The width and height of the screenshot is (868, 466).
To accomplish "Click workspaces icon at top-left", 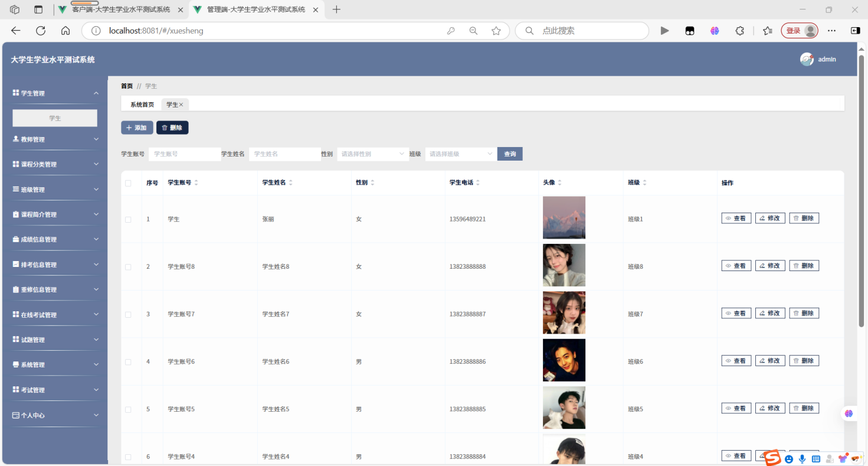I will (x=15, y=9).
